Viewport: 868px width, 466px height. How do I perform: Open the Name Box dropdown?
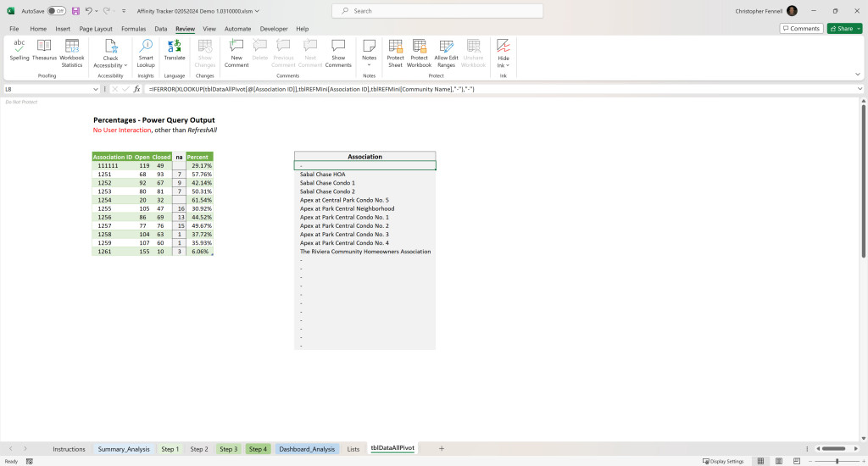(95, 89)
